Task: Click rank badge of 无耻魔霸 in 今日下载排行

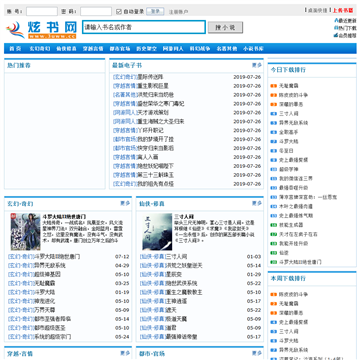Action: pyautogui.click(x=274, y=86)
